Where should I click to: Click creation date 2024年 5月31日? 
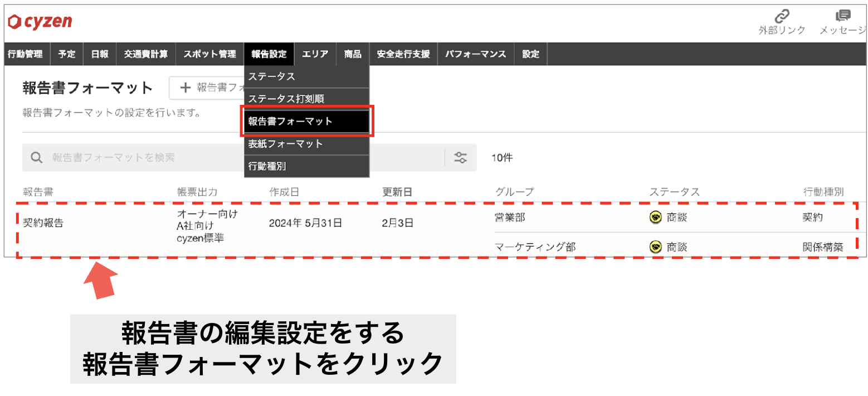[x=305, y=223]
